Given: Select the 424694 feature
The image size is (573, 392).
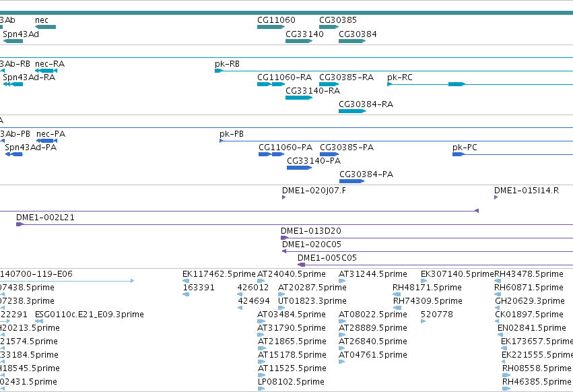Looking at the screenshot, I should click(x=240, y=308).
